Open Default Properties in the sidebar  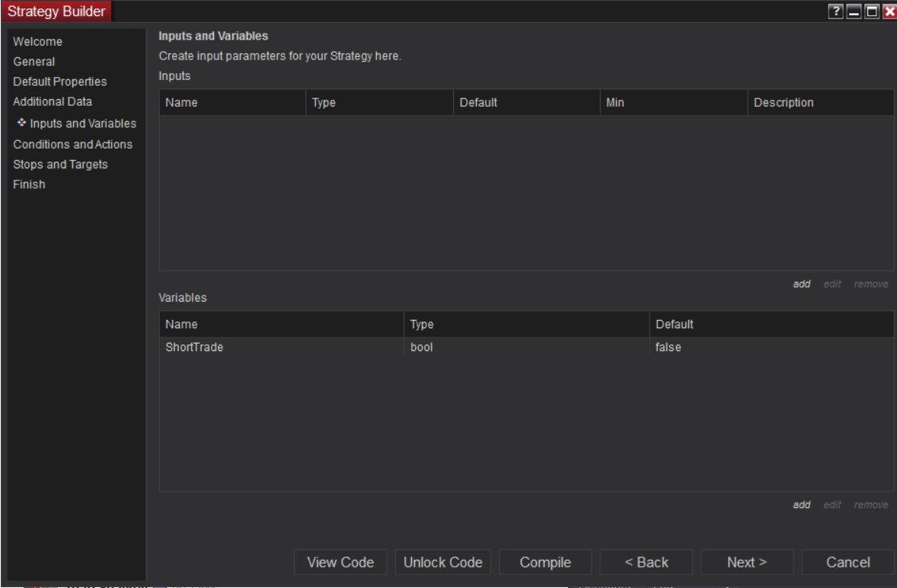click(60, 81)
